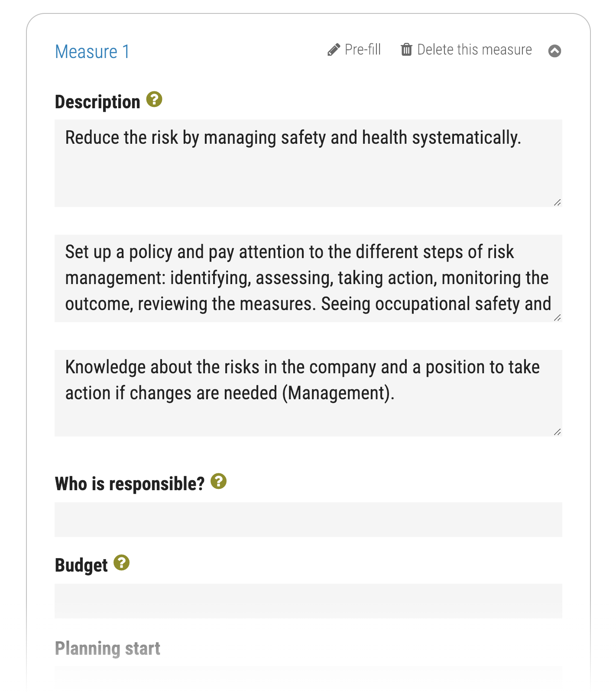Viewport: 616px width, 692px height.
Task: Focus the 'Reduce the risk' description textarea
Action: pyautogui.click(x=308, y=169)
